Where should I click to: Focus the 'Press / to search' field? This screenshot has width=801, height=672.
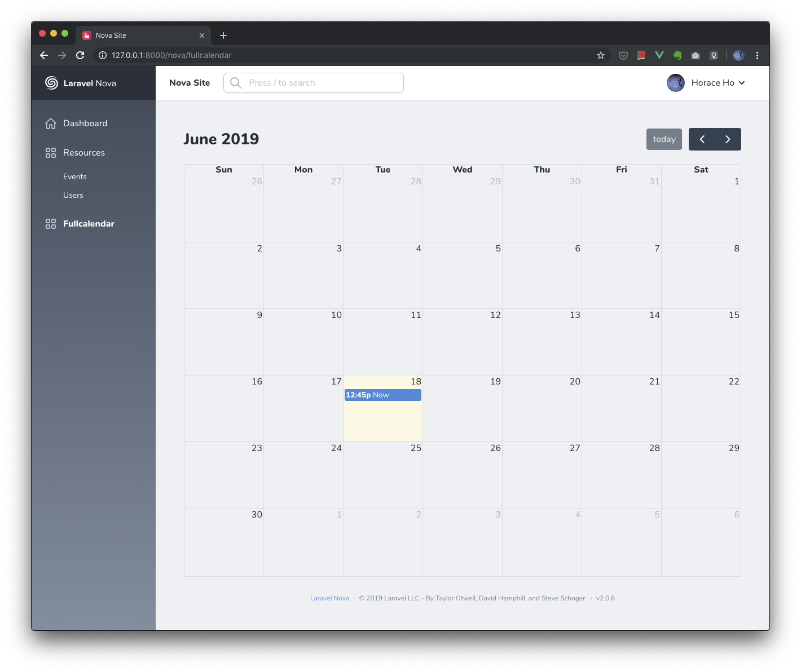314,83
